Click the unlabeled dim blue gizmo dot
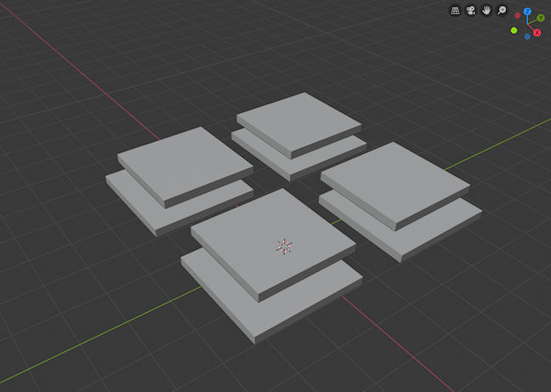This screenshot has width=551, height=392. click(x=527, y=37)
